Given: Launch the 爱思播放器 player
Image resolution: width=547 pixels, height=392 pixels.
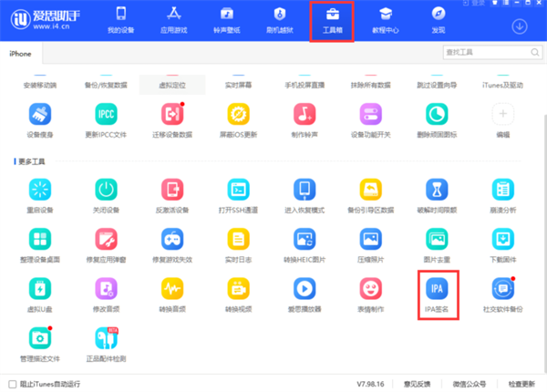Looking at the screenshot, I should click(304, 288).
